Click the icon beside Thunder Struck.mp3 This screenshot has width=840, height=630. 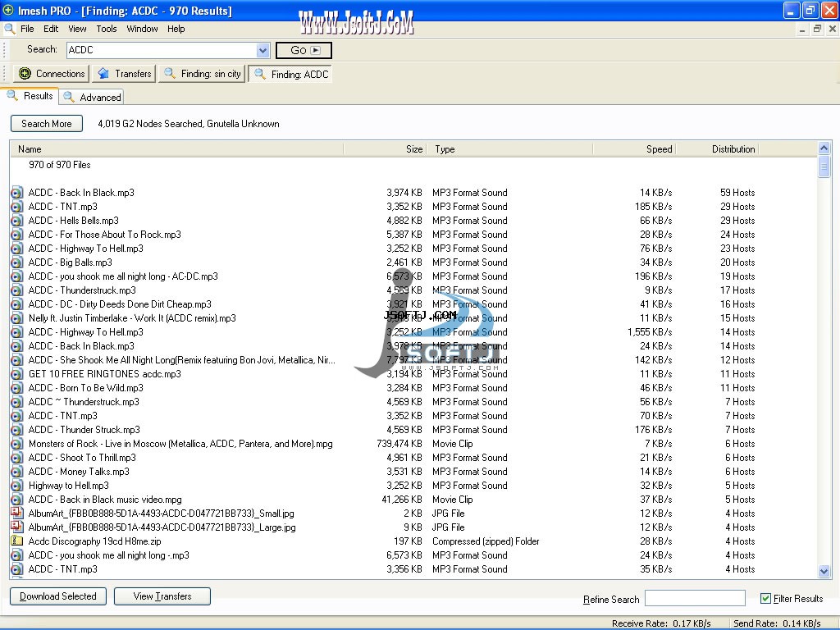click(x=17, y=430)
